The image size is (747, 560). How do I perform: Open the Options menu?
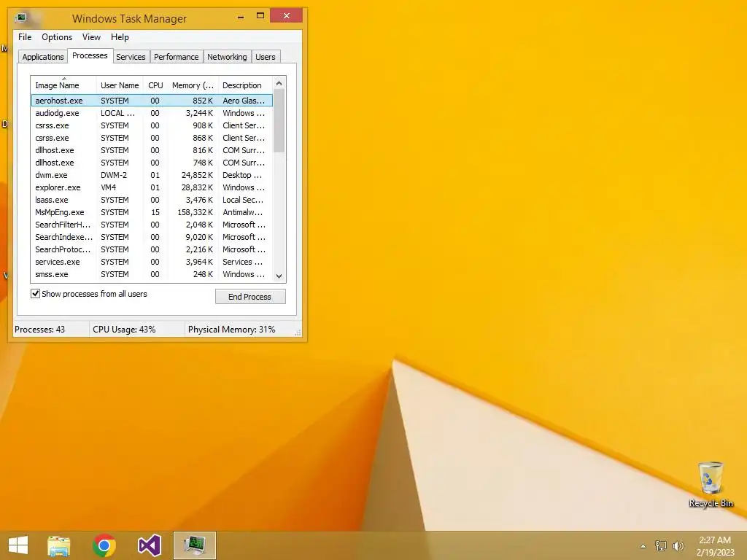57,37
